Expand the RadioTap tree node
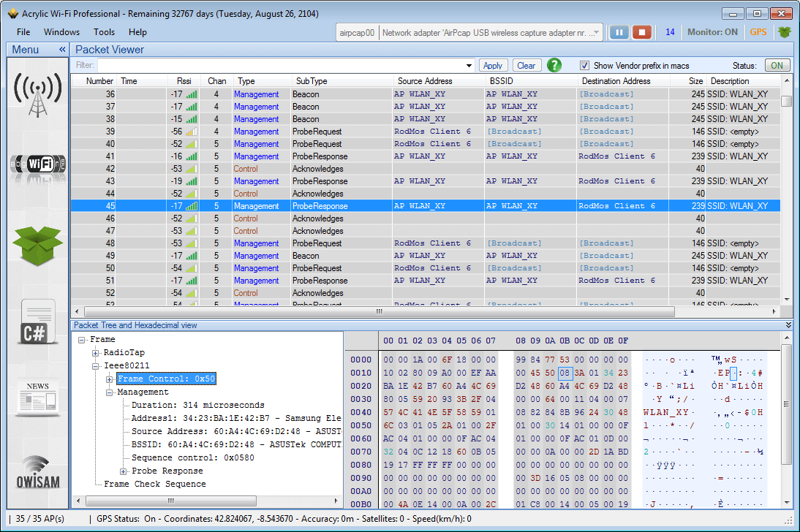Image resolution: width=800 pixels, height=532 pixels. 95,353
